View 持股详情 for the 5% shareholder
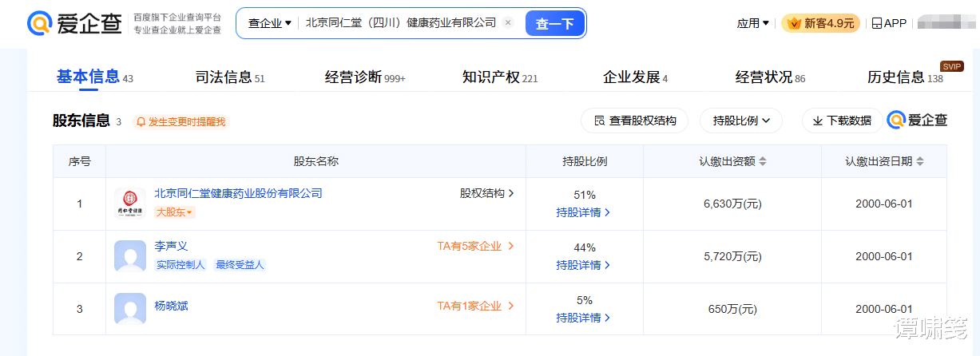Screen dimensions: 980x356 584,318
